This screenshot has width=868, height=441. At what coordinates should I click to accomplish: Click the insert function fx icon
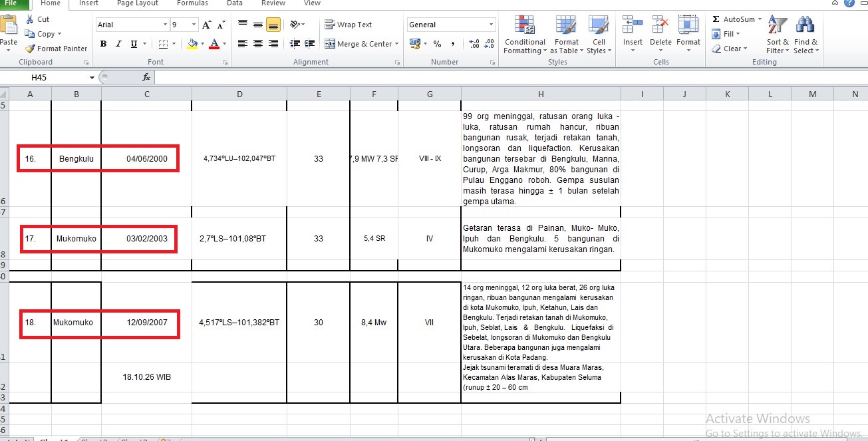(146, 78)
